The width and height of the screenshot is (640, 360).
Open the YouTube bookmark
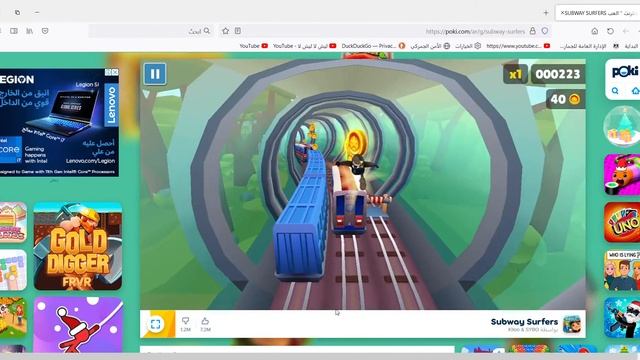253,46
